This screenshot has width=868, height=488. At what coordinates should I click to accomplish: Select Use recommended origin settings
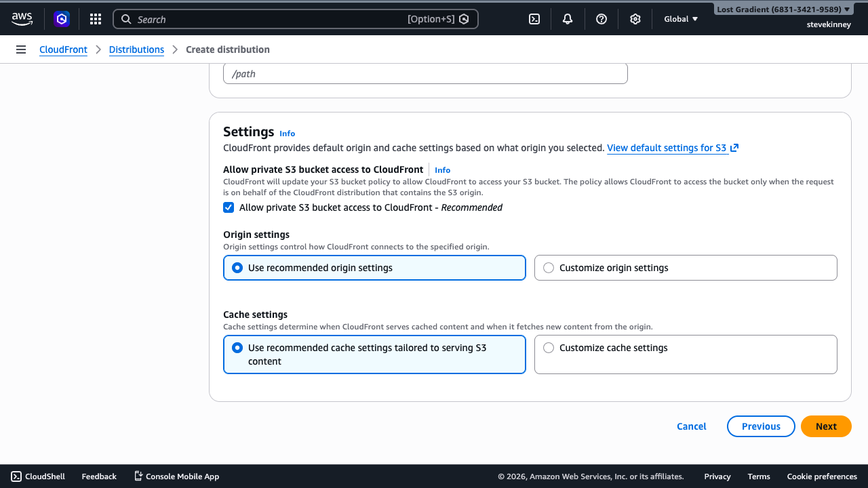(374, 268)
